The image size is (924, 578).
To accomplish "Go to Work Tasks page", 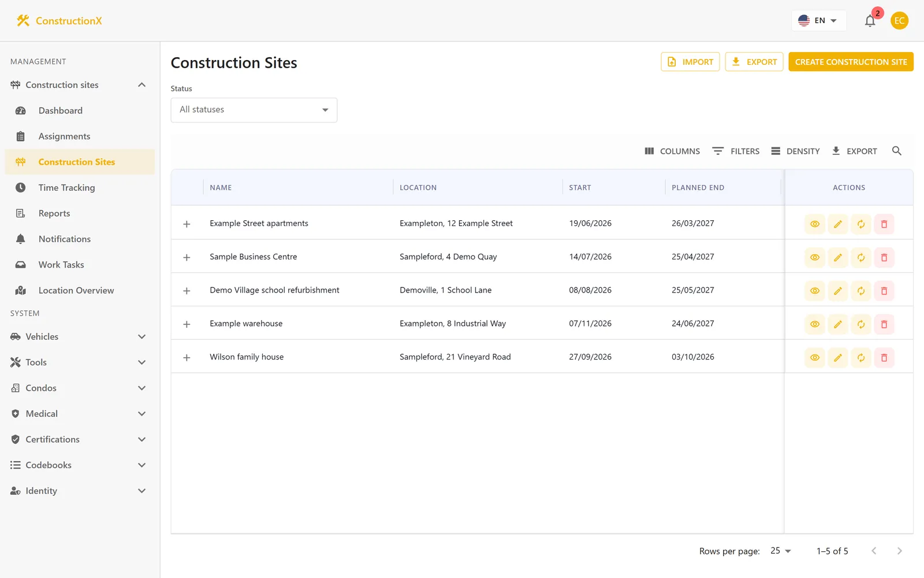I will tap(79, 265).
